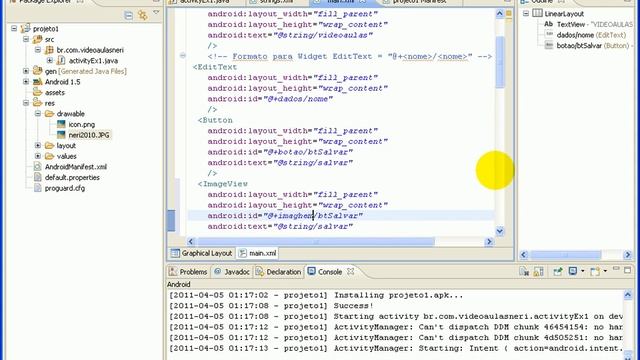Screen dimensions: 640x360
Task: Collapse the src folder node
Action: 26,39
